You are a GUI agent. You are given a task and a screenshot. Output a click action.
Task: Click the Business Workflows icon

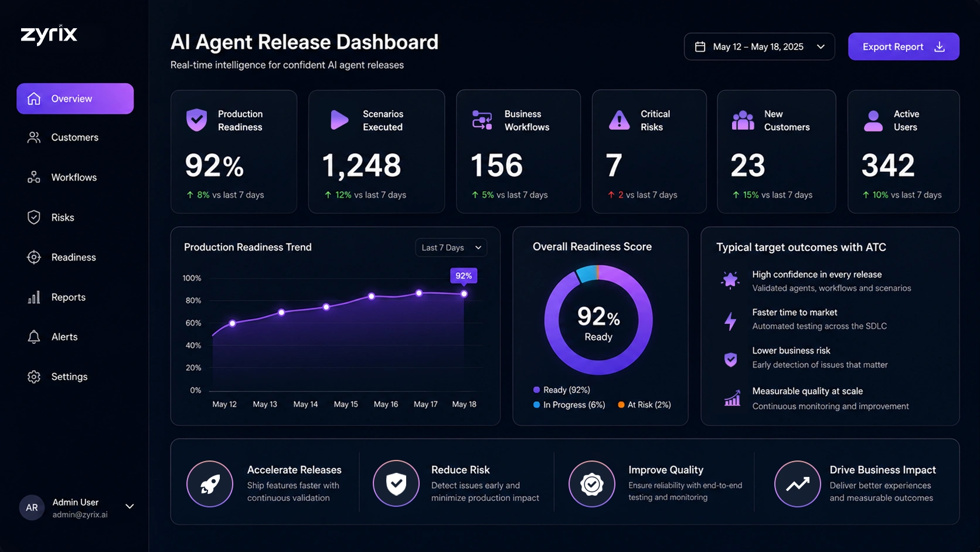tap(482, 120)
